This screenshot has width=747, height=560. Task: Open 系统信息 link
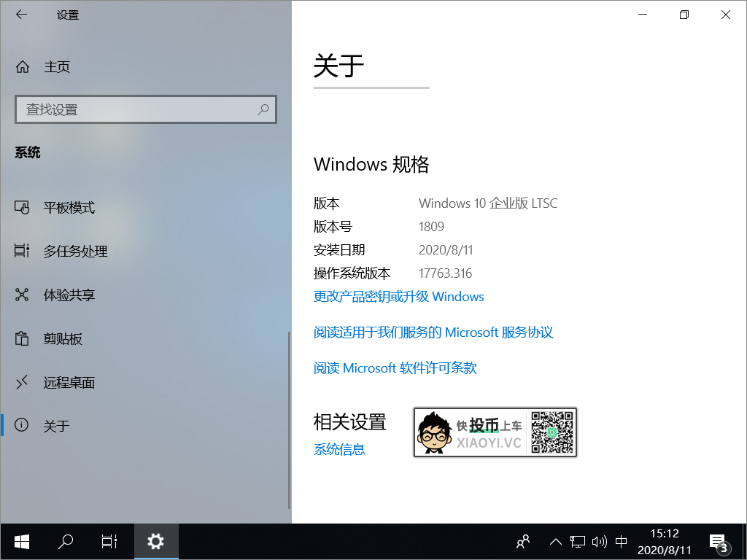click(x=339, y=449)
